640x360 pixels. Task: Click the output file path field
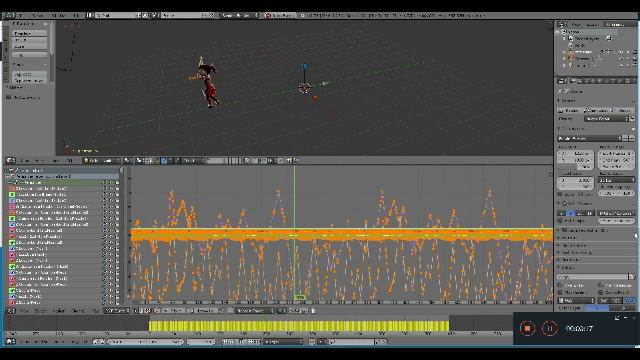(x=592, y=277)
